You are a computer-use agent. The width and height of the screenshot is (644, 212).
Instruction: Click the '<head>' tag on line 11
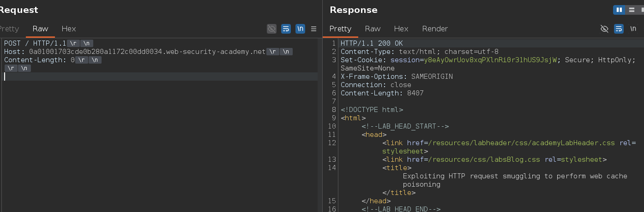tap(374, 135)
